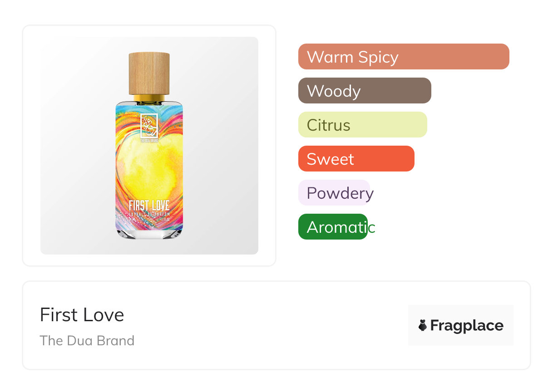Click the yellow heart artwork on bottle
The height and width of the screenshot is (392, 553).
point(149,168)
